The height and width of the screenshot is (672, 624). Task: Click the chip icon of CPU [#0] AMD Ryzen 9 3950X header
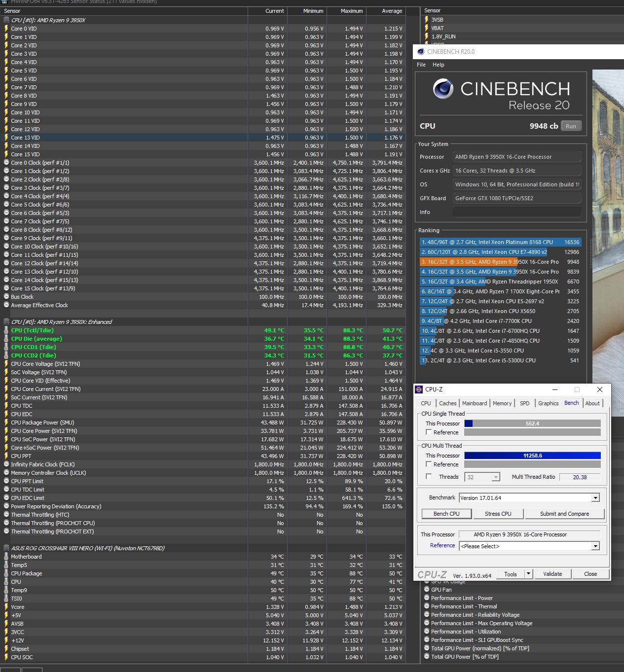(x=6, y=20)
